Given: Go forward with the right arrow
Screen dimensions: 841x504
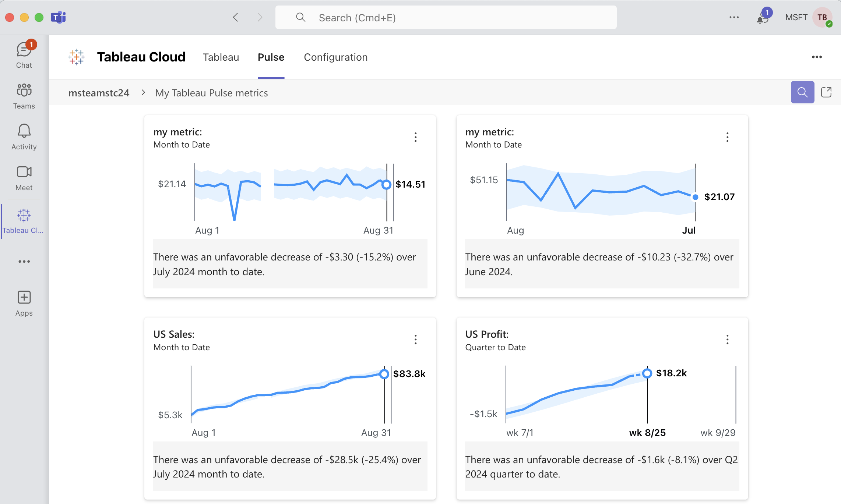Looking at the screenshot, I should [x=260, y=17].
